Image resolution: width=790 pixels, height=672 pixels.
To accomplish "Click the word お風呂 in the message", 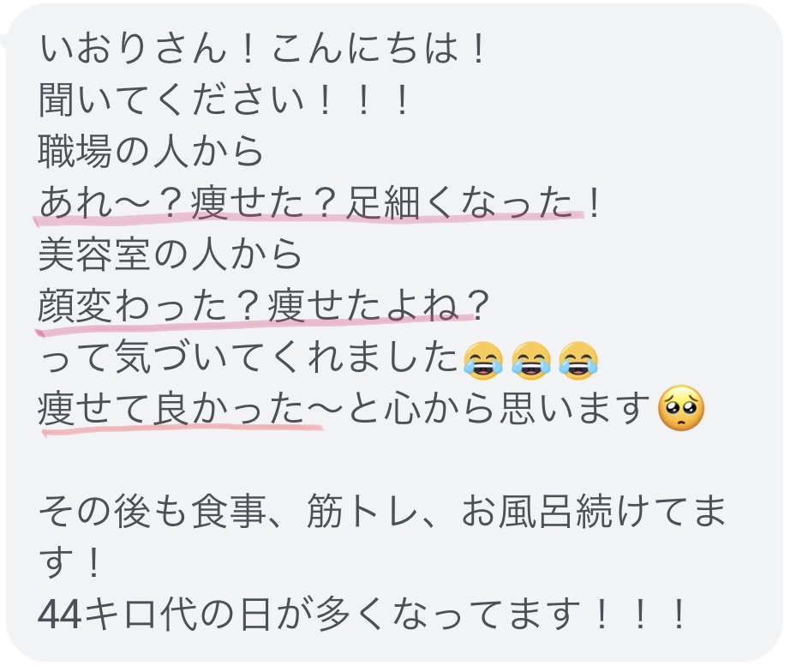I will pyautogui.click(x=518, y=511).
